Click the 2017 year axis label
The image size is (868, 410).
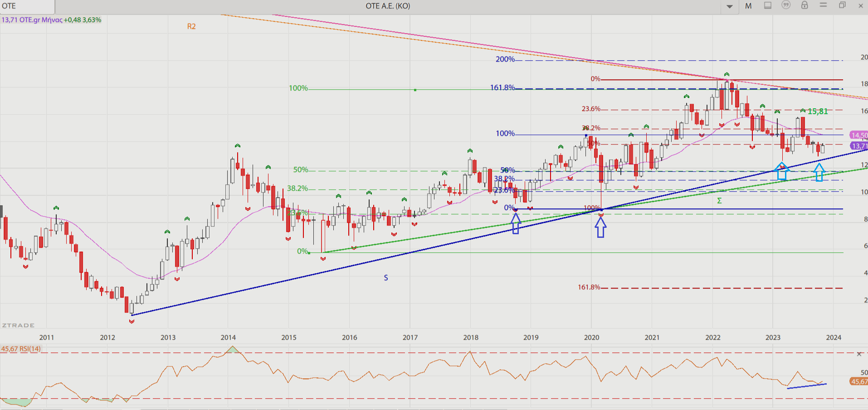coord(410,338)
